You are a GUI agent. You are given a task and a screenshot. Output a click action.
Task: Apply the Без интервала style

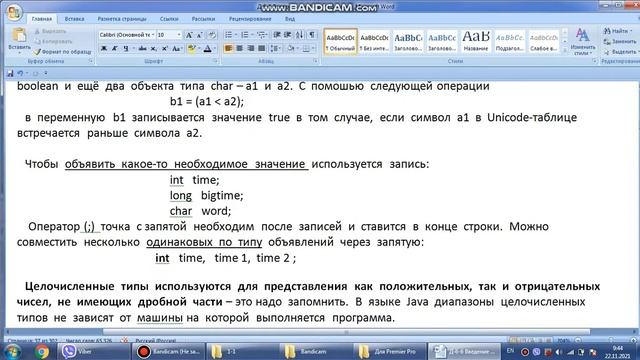pos(374,41)
